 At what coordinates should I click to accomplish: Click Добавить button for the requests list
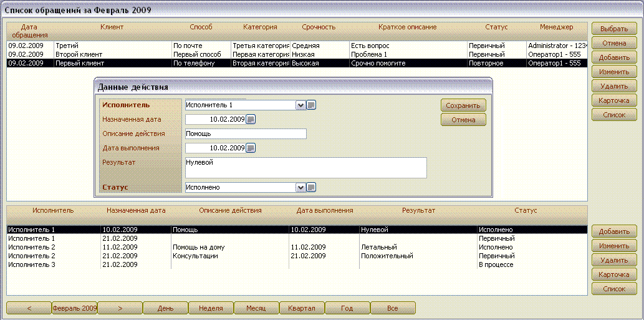coord(614,57)
